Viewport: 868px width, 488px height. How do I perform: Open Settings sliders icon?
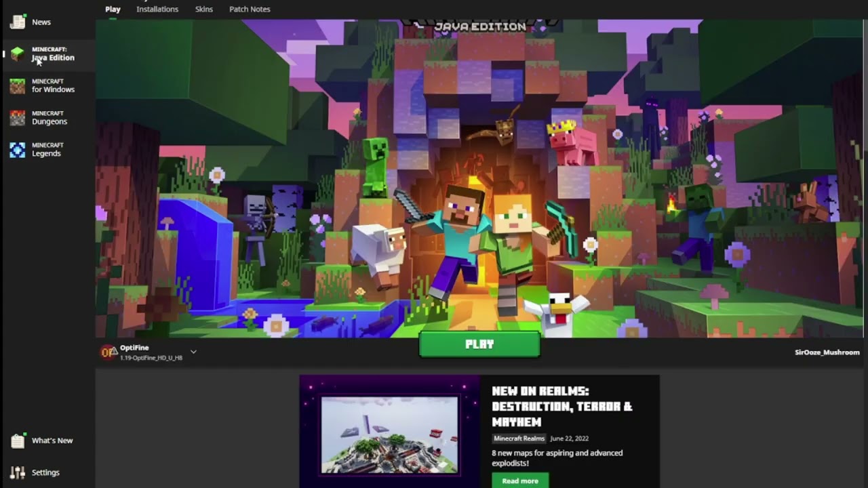[x=18, y=472]
